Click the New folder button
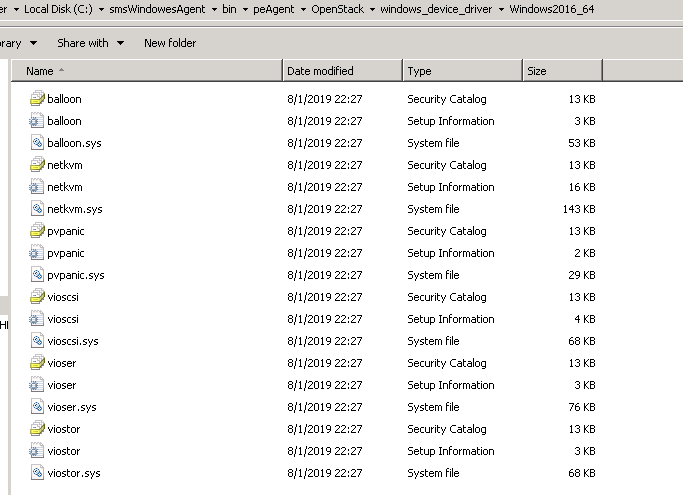Viewport: 683px width, 495px height. 170,43
